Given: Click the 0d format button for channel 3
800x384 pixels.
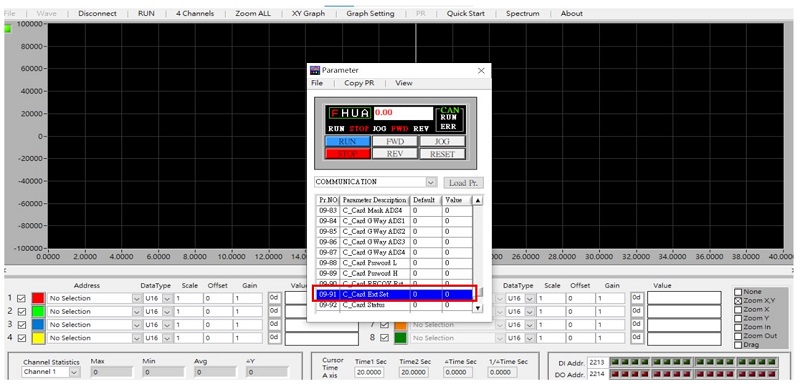Looking at the screenshot, I should point(274,324).
